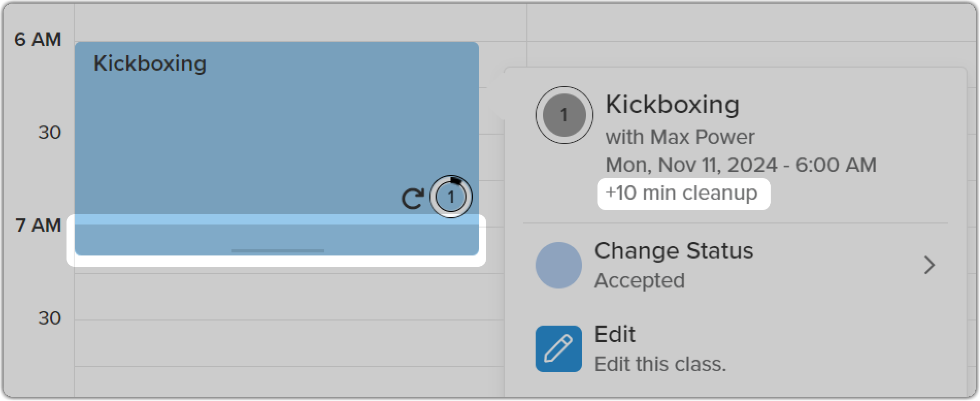Click the "with Max Power" instructor text
This screenshot has height=401, width=980.
680,137
